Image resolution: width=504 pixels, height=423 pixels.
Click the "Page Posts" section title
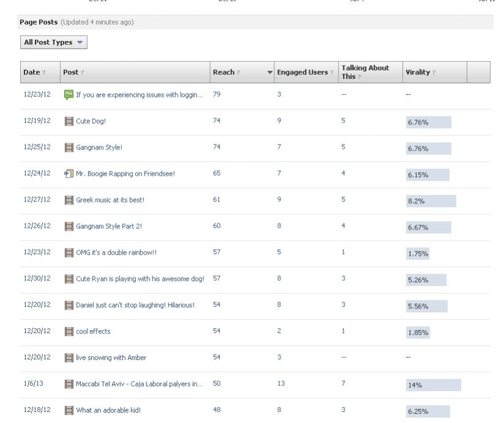click(x=39, y=22)
